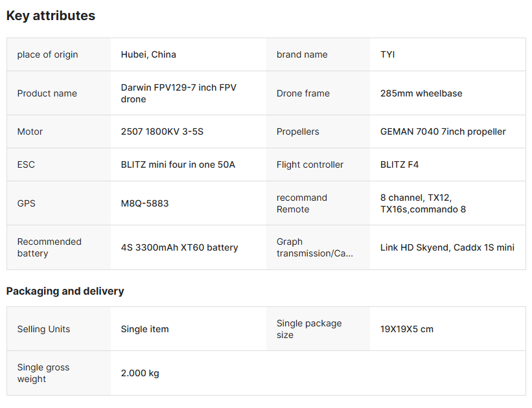Click the 2507 1800KV 3-5S motor value
Screen dimensions: 532x408
click(x=162, y=131)
